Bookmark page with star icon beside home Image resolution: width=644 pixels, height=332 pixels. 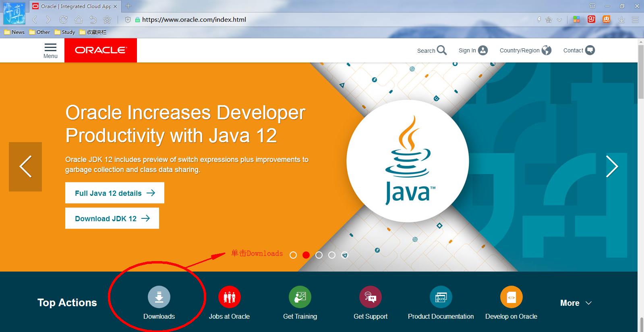pyautogui.click(x=107, y=19)
